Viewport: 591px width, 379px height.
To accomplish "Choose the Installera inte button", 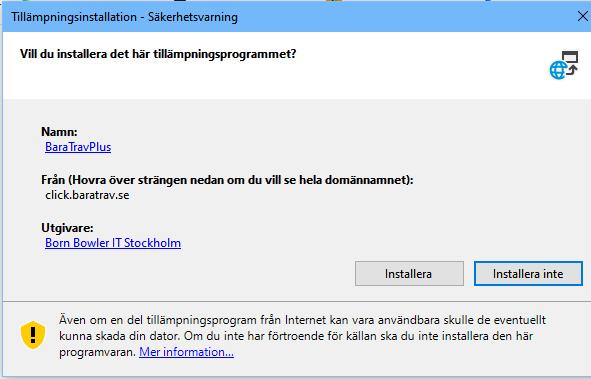I will coord(528,274).
